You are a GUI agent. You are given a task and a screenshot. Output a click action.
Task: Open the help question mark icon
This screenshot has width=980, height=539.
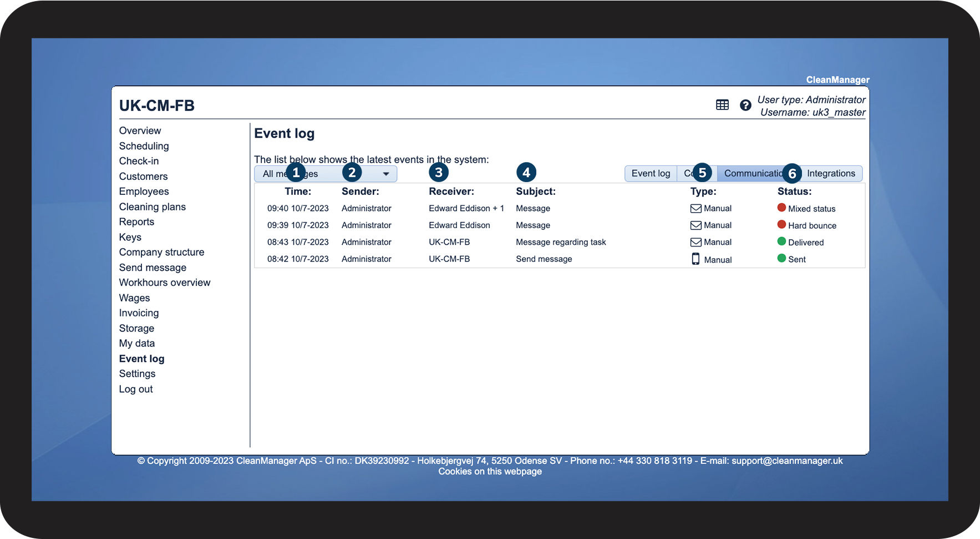pyautogui.click(x=745, y=105)
